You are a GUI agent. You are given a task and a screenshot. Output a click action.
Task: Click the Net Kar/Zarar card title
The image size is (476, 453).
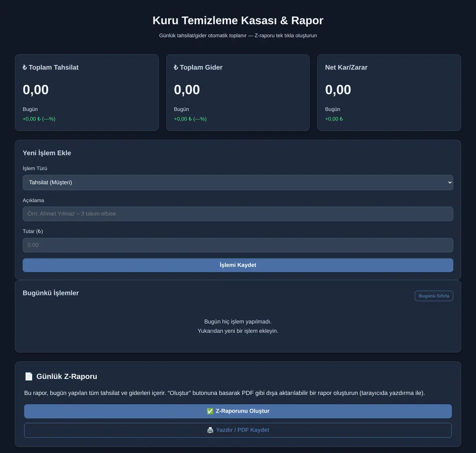pyautogui.click(x=346, y=67)
